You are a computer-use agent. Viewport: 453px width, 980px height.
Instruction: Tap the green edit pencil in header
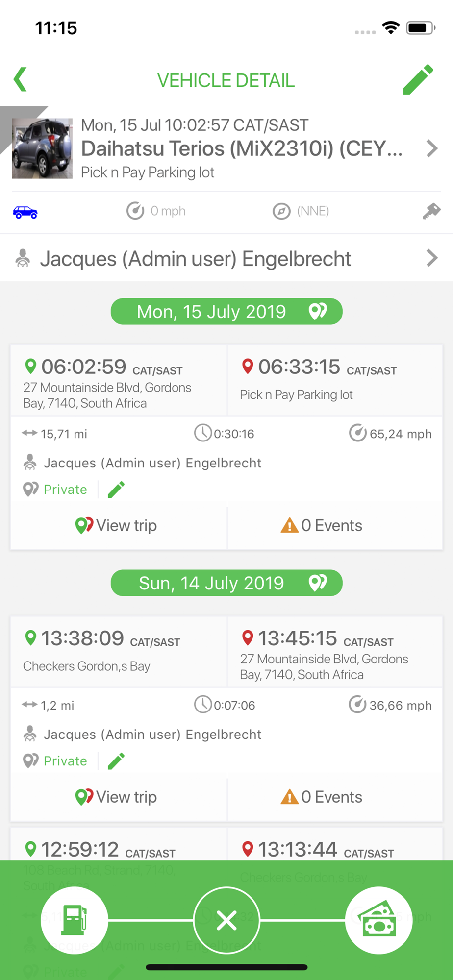click(418, 79)
